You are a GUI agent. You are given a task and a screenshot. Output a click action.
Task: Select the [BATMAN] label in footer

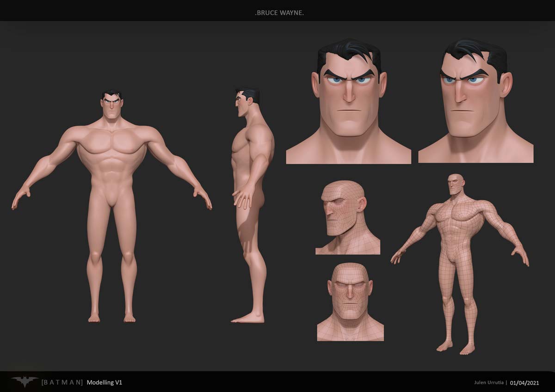coord(62,382)
